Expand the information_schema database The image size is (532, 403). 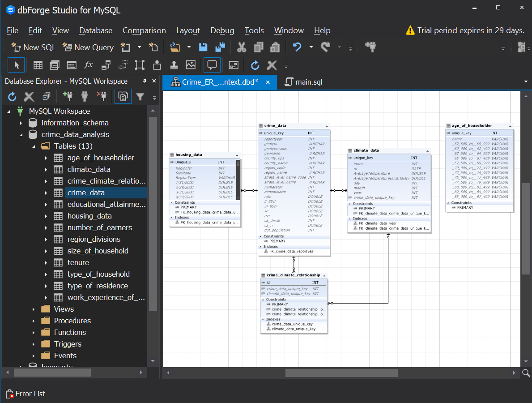click(x=21, y=123)
